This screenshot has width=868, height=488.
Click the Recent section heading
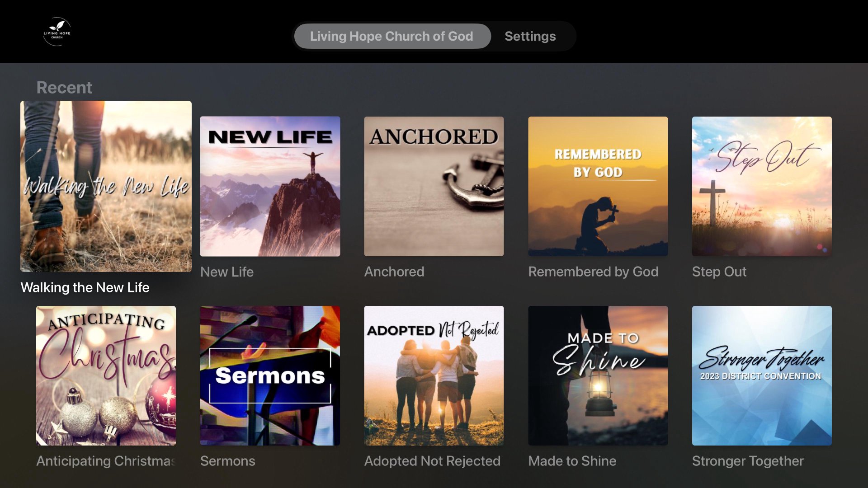tap(64, 87)
